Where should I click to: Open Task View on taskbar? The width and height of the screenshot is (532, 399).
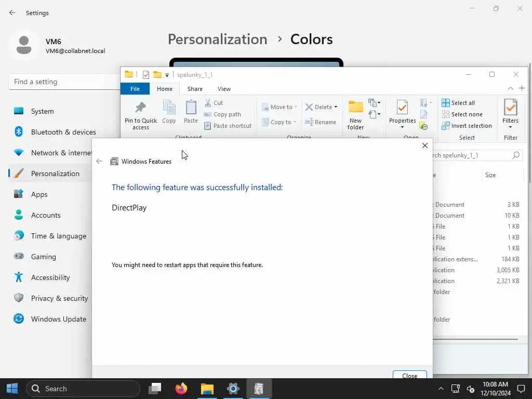(x=155, y=389)
